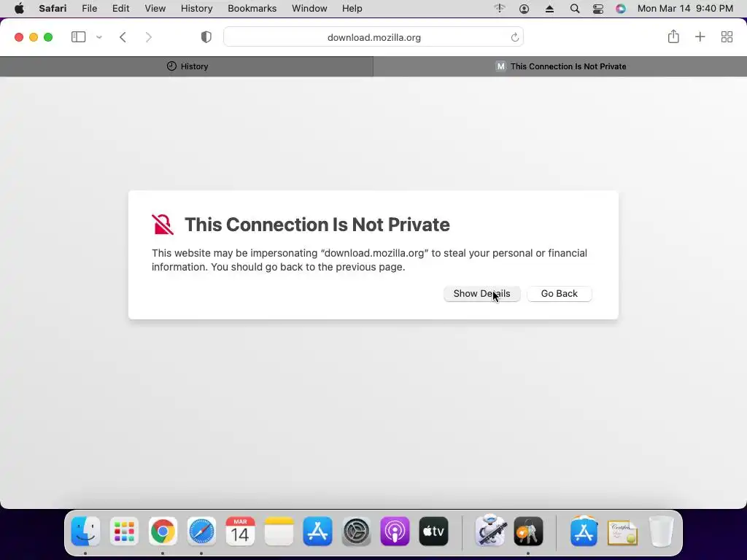The height and width of the screenshot is (560, 747).
Task: Show the tab overview grid
Action: click(727, 36)
